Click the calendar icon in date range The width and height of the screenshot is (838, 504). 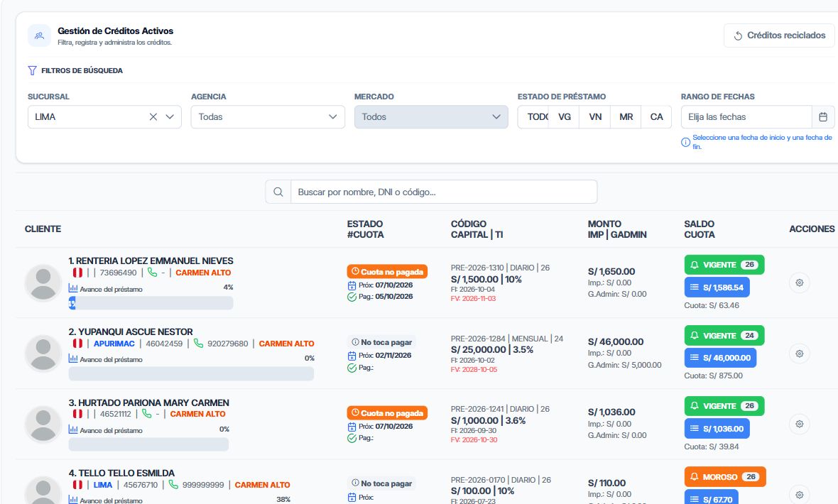coord(823,117)
